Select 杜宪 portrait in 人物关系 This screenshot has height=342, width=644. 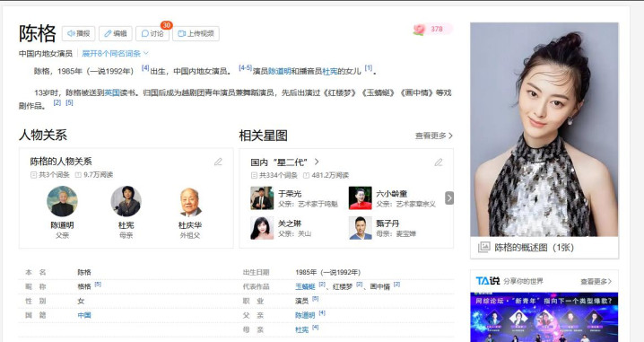[126, 201]
